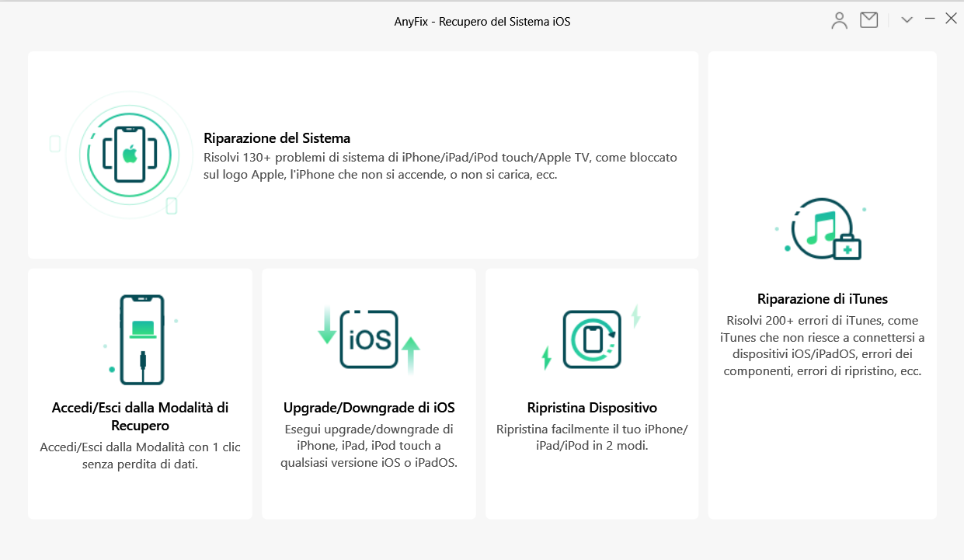This screenshot has width=964, height=560.
Task: Click description "Ripristina facilmente il tuo iPhone"
Action: click(592, 437)
